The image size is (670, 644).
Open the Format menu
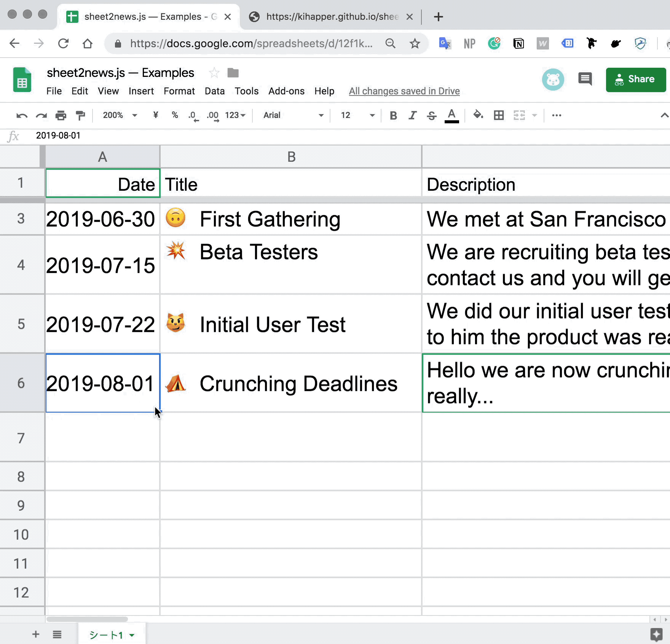coord(179,91)
